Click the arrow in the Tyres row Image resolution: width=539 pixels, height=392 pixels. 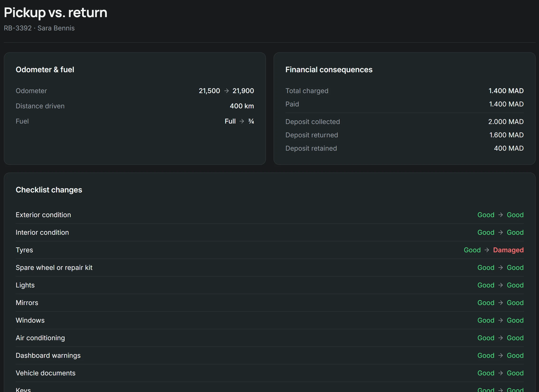(487, 250)
